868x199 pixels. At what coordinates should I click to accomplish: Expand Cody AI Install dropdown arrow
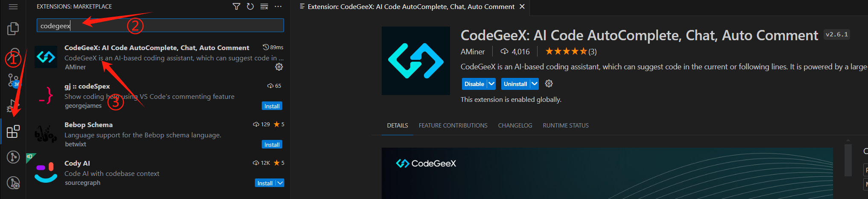pos(280,183)
